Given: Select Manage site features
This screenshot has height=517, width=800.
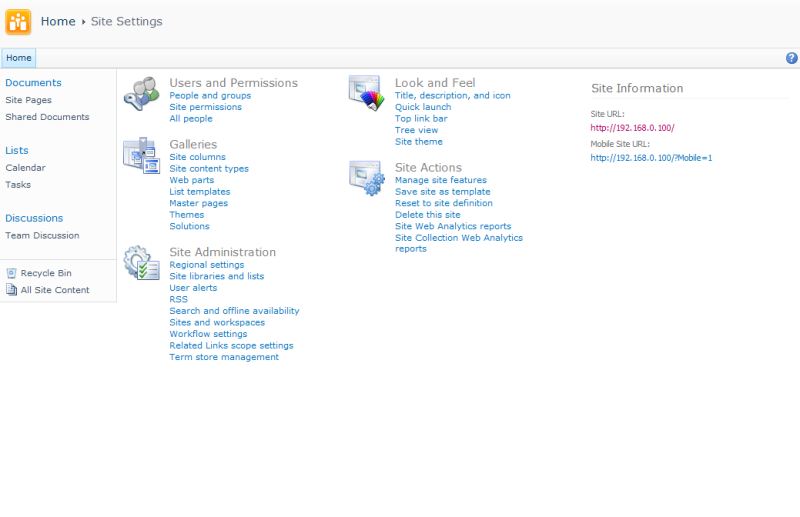Looking at the screenshot, I should pyautogui.click(x=441, y=180).
